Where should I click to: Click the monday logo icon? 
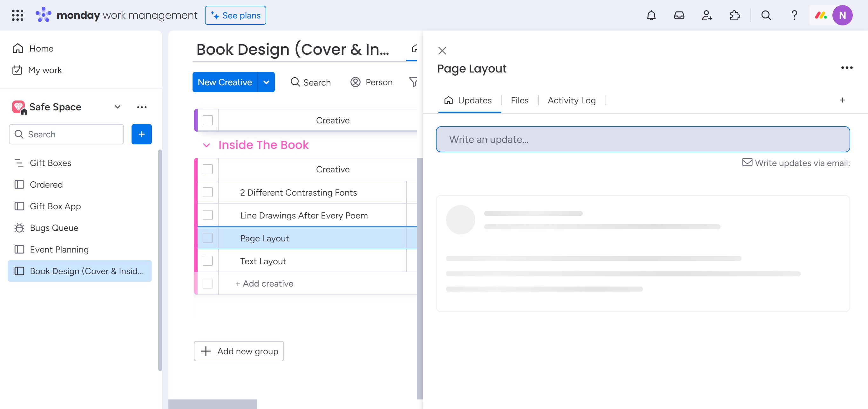pyautogui.click(x=44, y=15)
